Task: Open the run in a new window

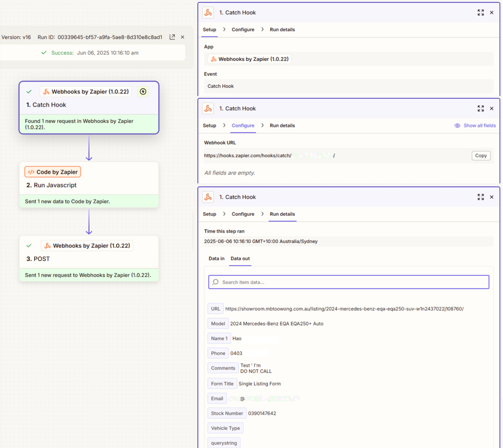Action: tap(172, 37)
